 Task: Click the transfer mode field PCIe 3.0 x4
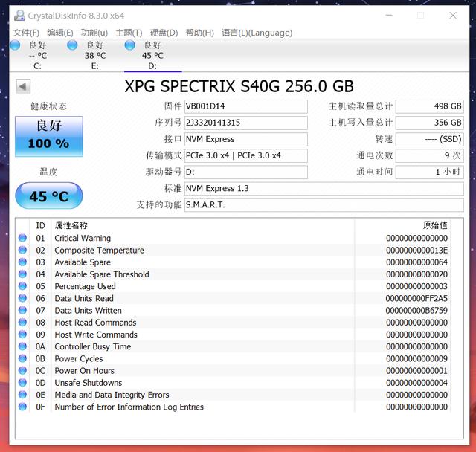click(246, 155)
